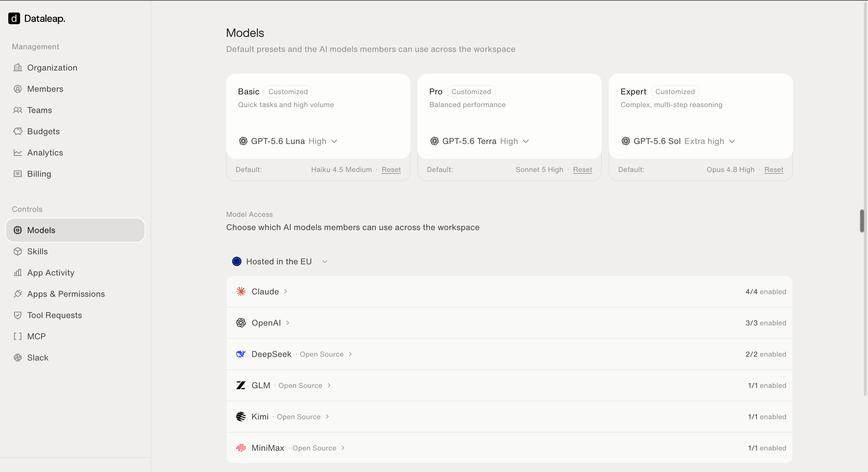
Task: Click the MCP brackets icon
Action: (17, 336)
